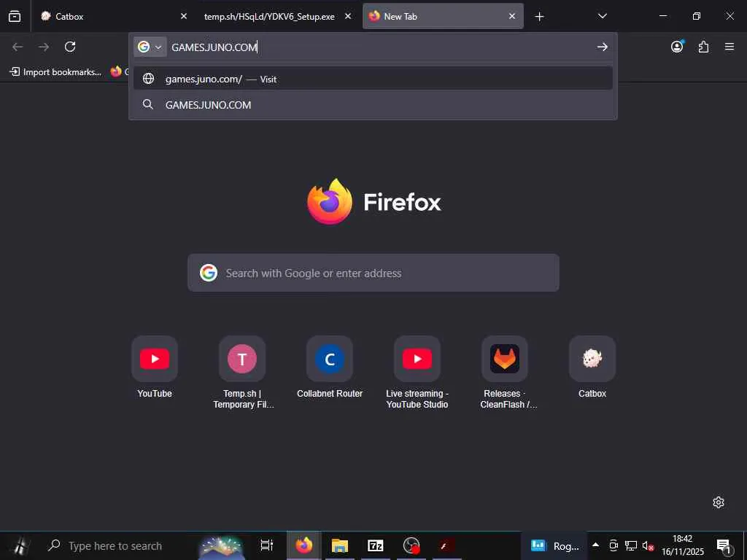This screenshot has height=560, width=747.
Task: Click Import bookmarks in bookmarks toolbar
Action: (x=55, y=72)
